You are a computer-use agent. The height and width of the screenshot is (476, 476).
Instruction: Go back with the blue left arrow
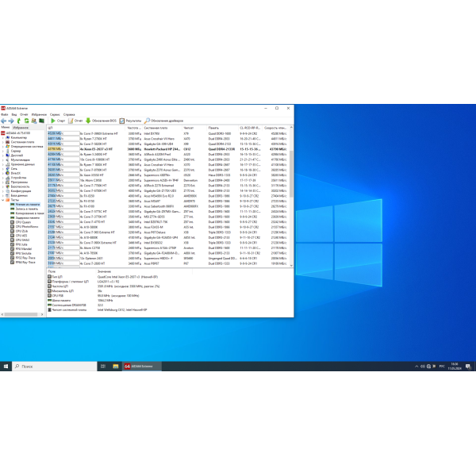pyautogui.click(x=4, y=121)
